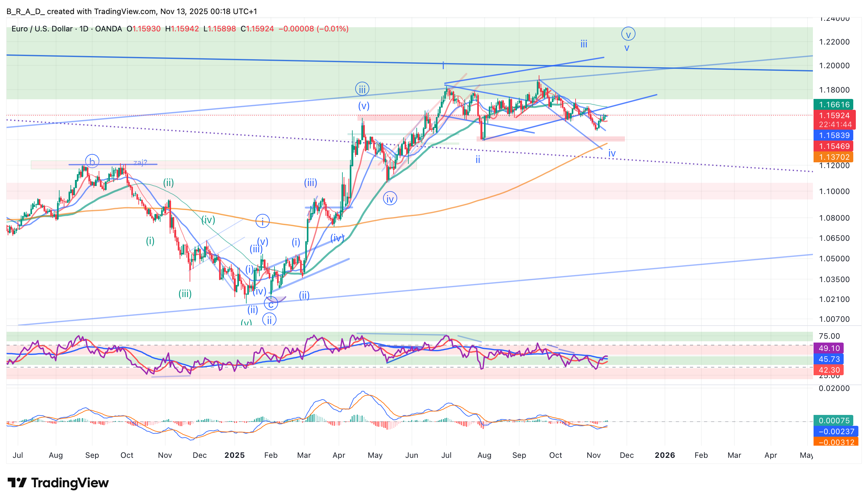Click the orange 1.13702 price tag

[x=834, y=157]
